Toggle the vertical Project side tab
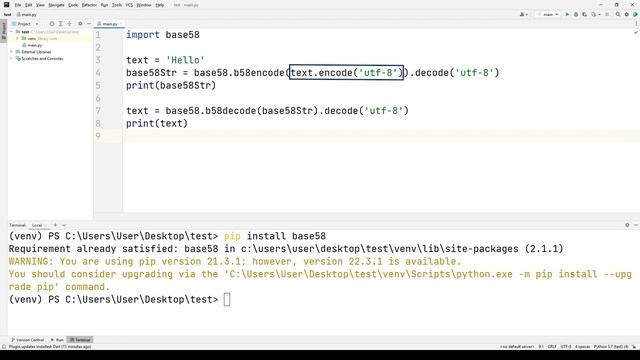 point(4,30)
